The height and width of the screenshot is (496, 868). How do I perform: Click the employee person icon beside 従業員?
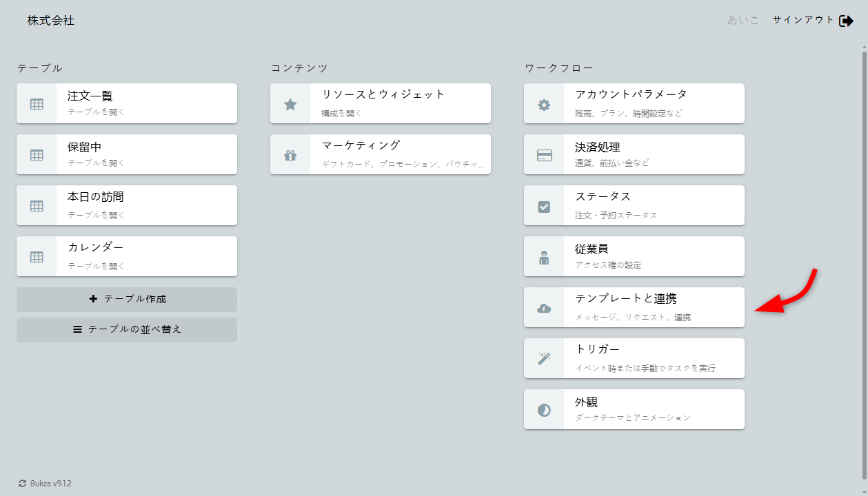(x=544, y=257)
